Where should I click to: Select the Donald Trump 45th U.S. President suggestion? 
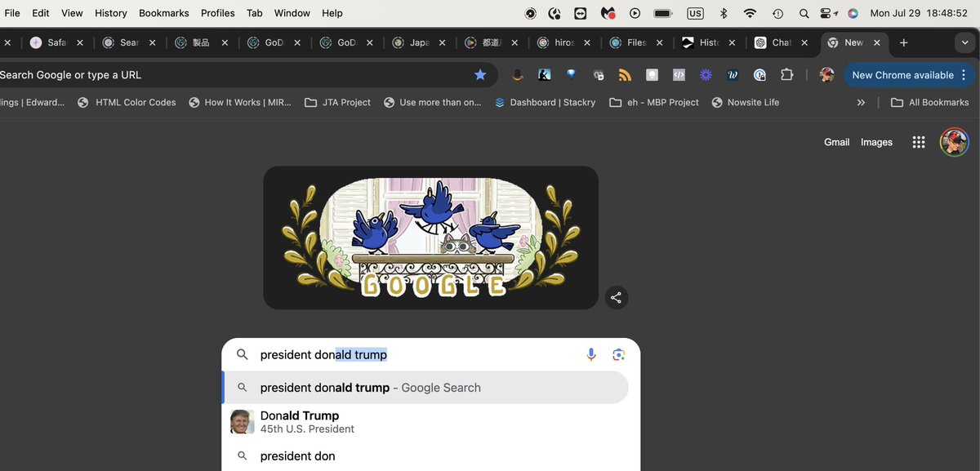[x=425, y=422]
